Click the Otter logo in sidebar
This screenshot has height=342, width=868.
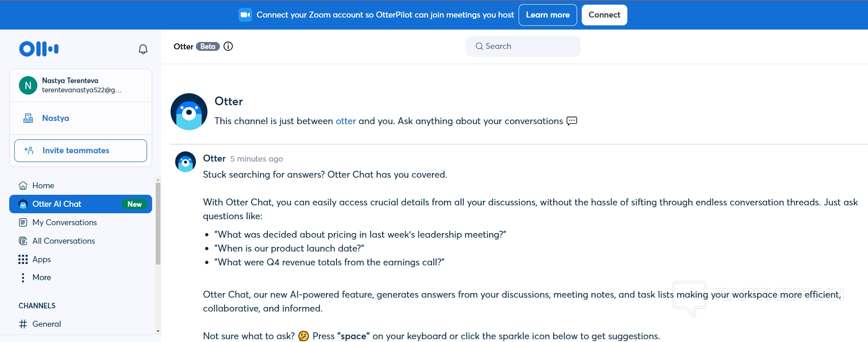pos(39,48)
